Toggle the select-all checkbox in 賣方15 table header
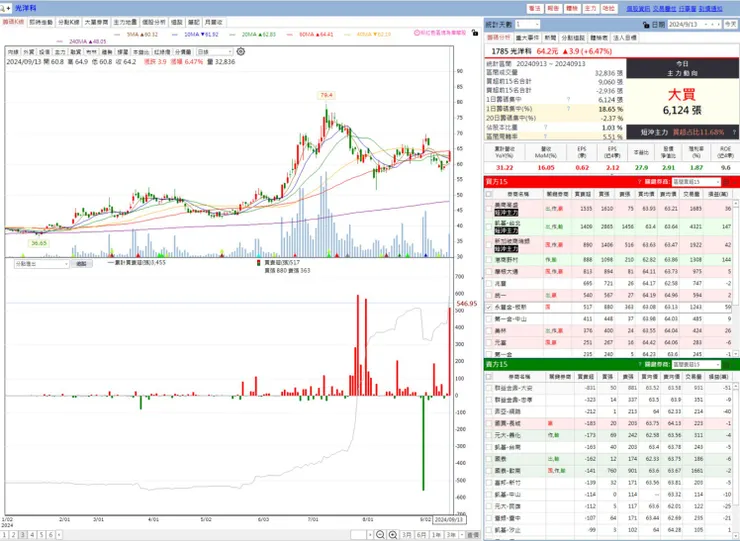Viewport: 740px width, 541px height. pos(489,377)
